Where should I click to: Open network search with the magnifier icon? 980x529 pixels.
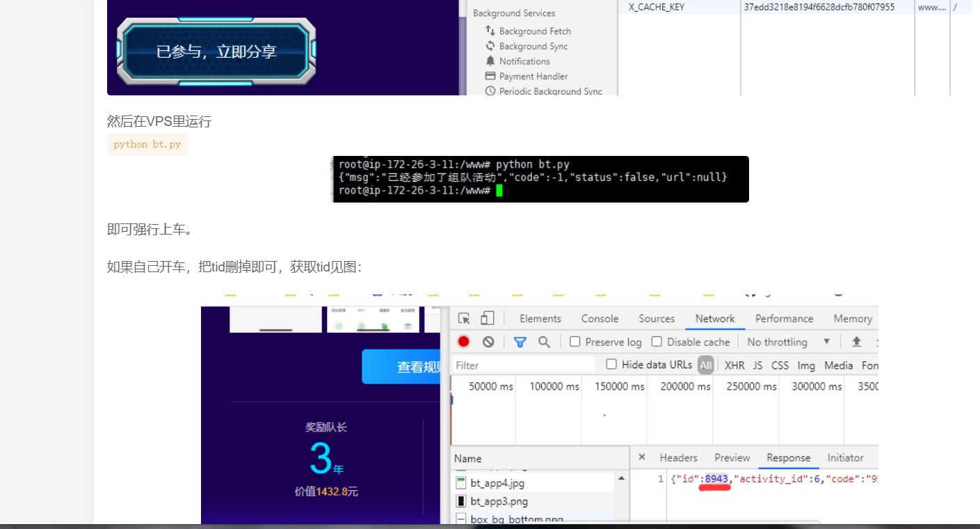pos(544,342)
